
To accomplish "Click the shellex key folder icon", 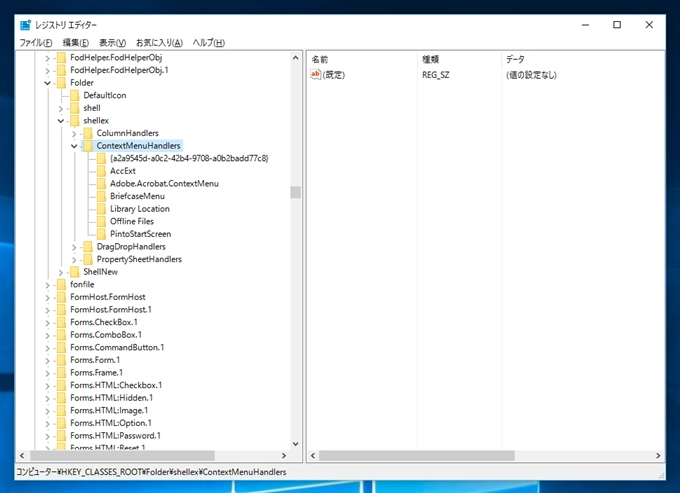I will point(75,120).
